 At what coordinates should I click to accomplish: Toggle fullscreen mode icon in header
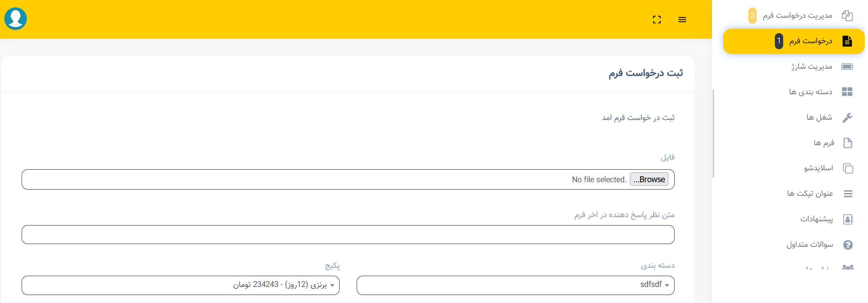click(656, 20)
